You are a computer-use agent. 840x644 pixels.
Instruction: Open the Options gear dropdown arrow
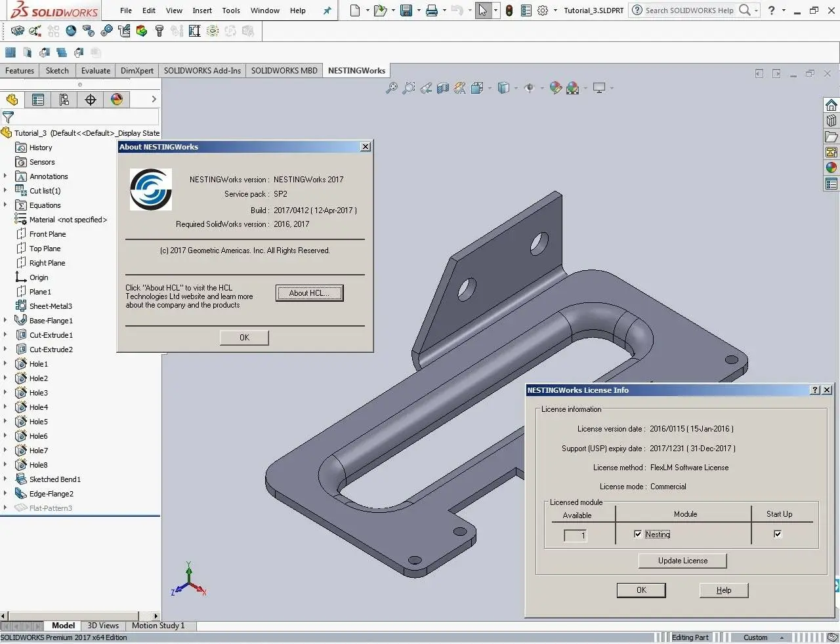(555, 10)
